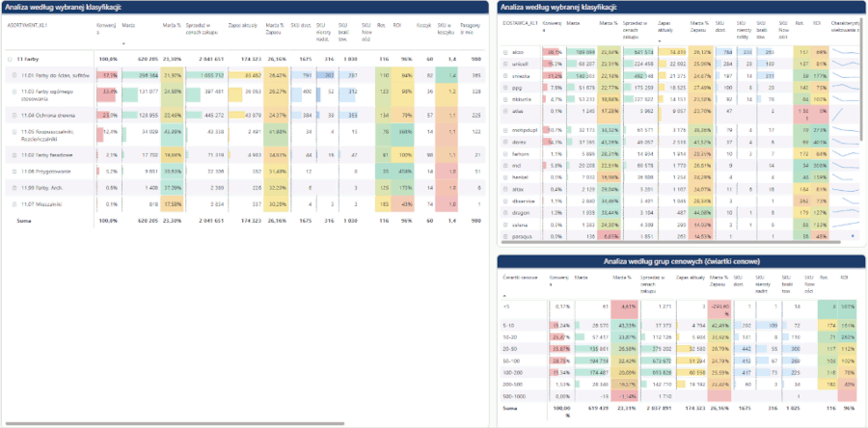This screenshot has height=428, width=868.
Task: Click Marża % header in price groups table
Action: 624,278
